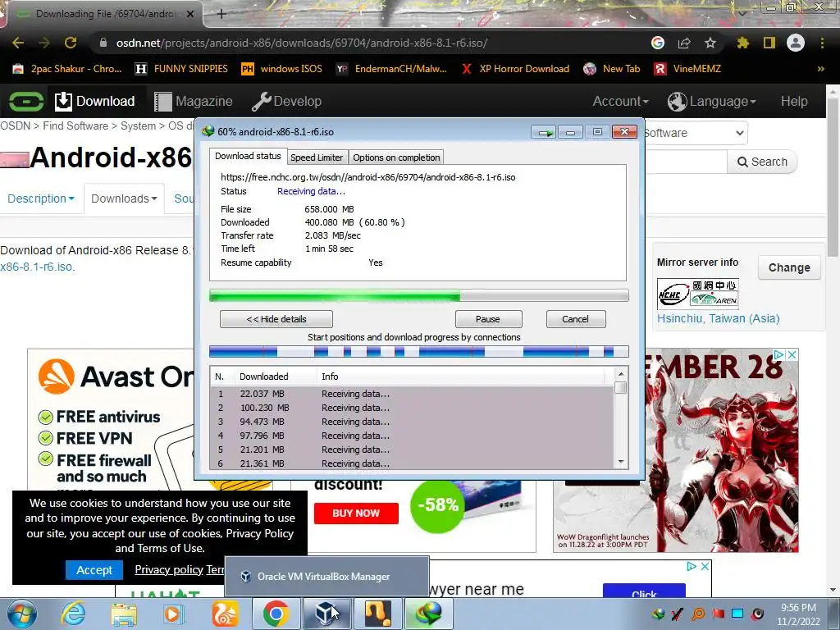This screenshot has height=630, width=840.
Task: Open the Magazine menu item
Action: pos(194,101)
